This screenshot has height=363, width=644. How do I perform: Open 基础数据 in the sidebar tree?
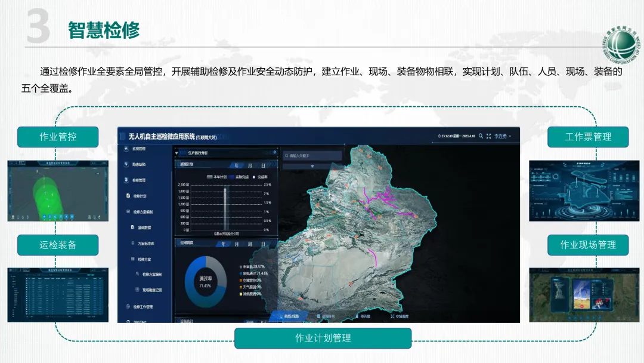141,227
